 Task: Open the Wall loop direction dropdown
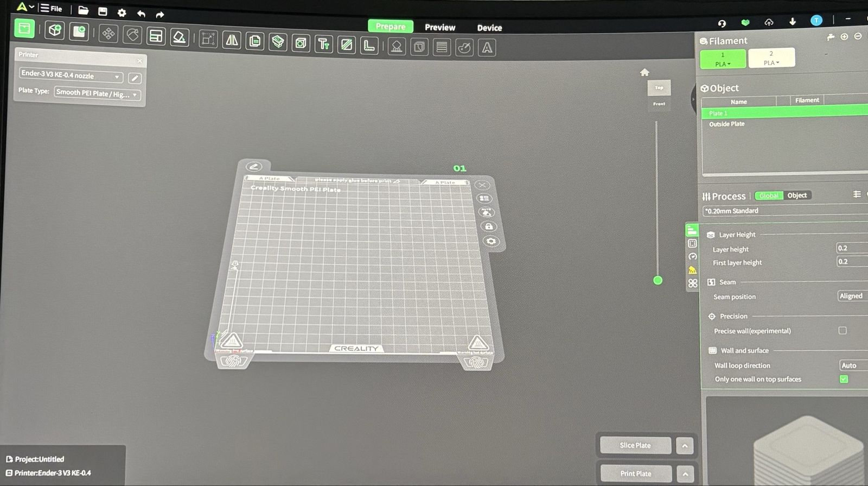[x=854, y=365]
